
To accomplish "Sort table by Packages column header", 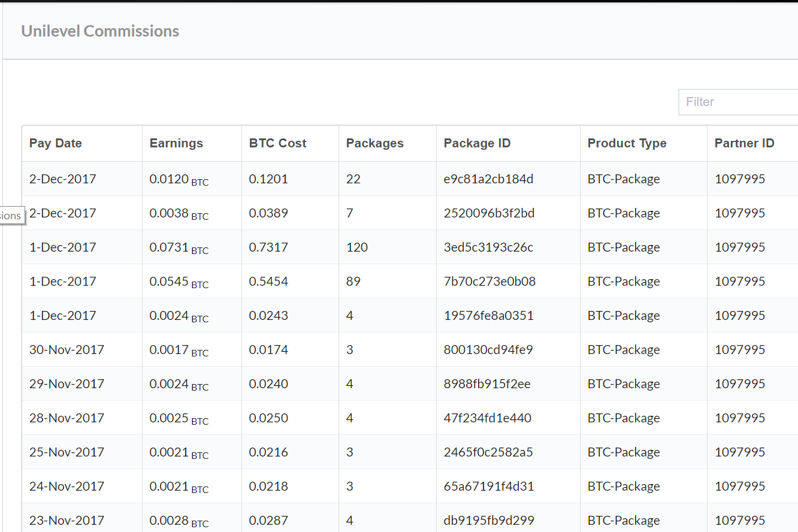I will click(375, 143).
